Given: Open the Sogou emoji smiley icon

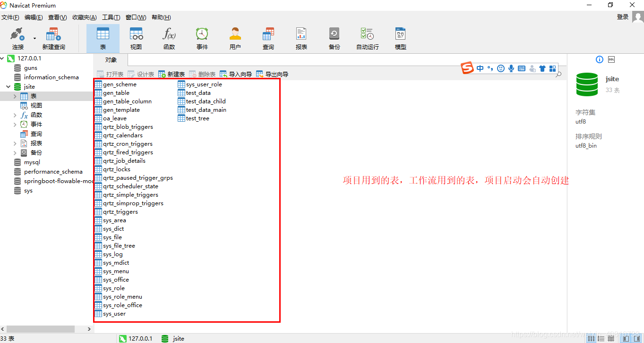Looking at the screenshot, I should pos(501,68).
